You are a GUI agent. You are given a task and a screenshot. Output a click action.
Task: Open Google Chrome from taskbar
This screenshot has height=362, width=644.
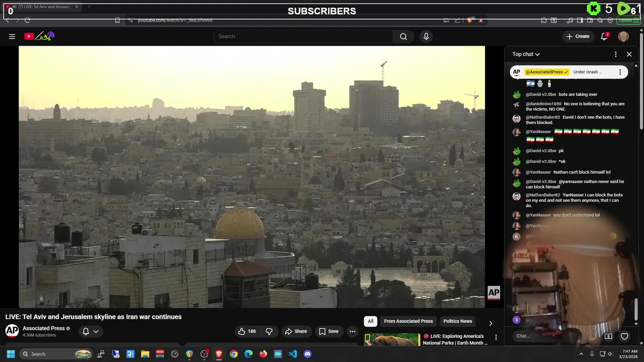click(233, 354)
